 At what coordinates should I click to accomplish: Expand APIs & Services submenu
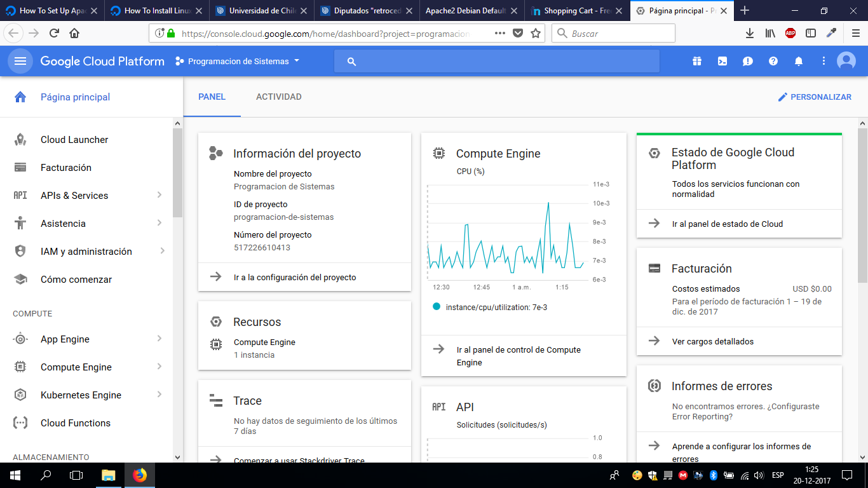[x=159, y=195]
